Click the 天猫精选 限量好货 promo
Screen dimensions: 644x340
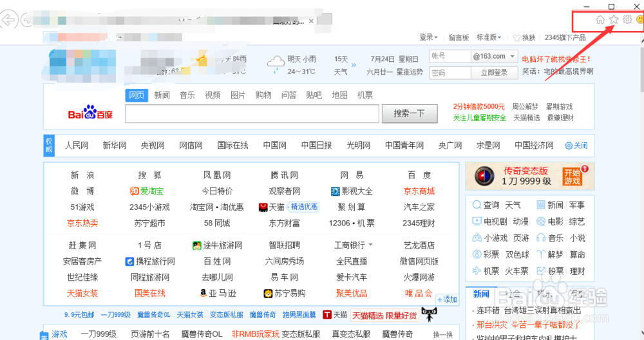click(x=384, y=316)
